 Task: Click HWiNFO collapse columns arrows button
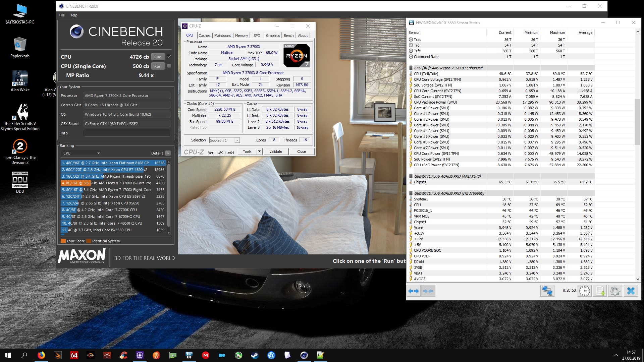pyautogui.click(x=428, y=291)
